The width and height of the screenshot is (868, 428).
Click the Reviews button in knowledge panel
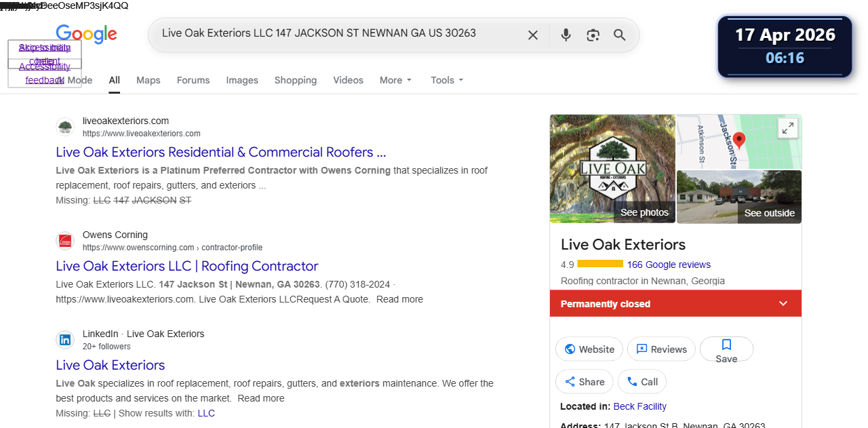coord(661,349)
